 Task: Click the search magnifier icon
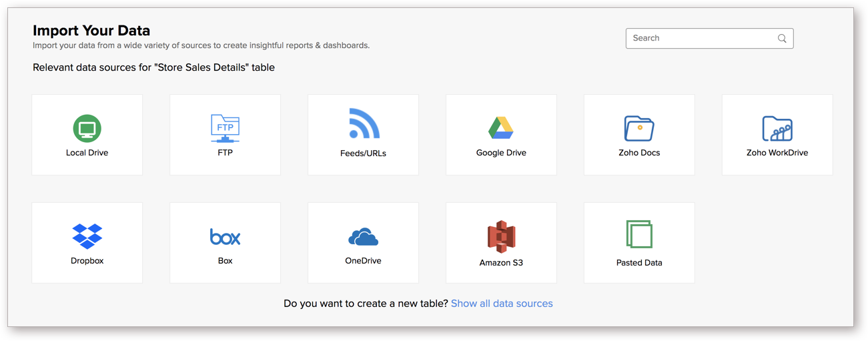[x=782, y=39]
